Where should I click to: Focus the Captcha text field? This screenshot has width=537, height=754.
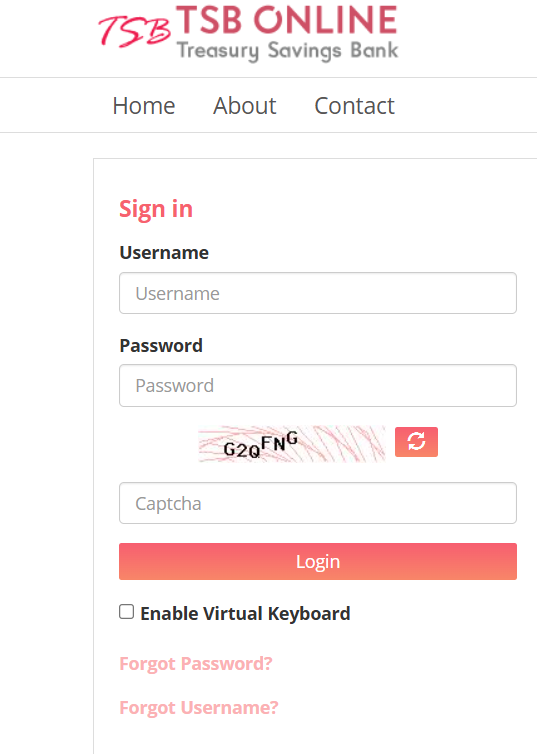click(318, 503)
